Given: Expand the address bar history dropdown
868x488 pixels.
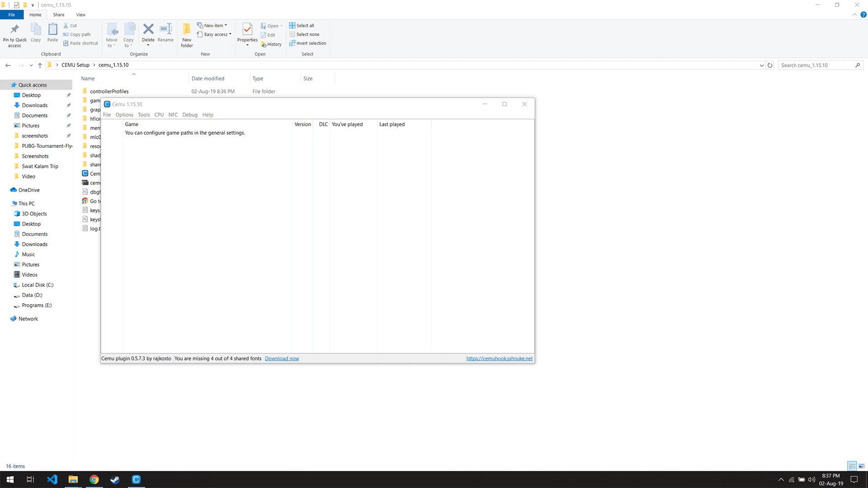Looking at the screenshot, I should pyautogui.click(x=762, y=66).
